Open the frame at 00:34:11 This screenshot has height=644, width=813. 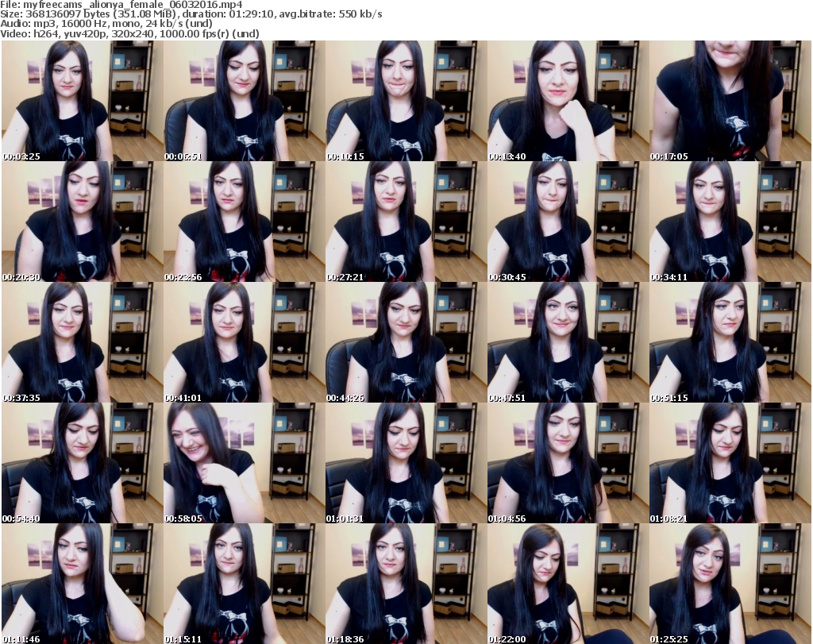(x=730, y=222)
